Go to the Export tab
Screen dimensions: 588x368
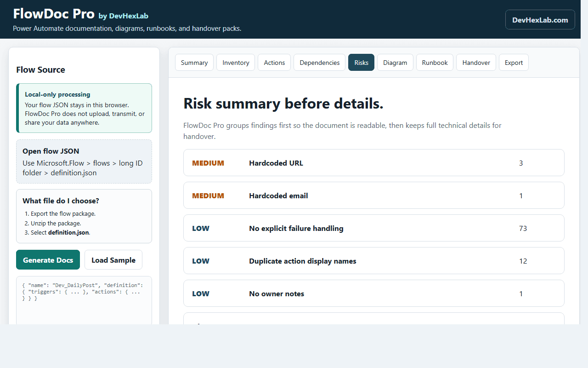tap(514, 63)
